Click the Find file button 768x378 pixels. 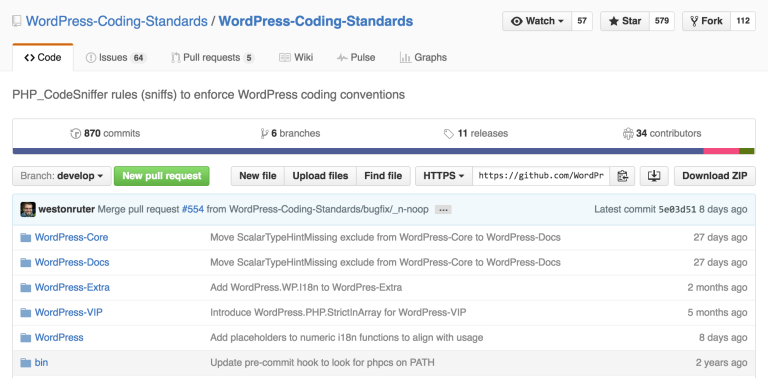(383, 176)
